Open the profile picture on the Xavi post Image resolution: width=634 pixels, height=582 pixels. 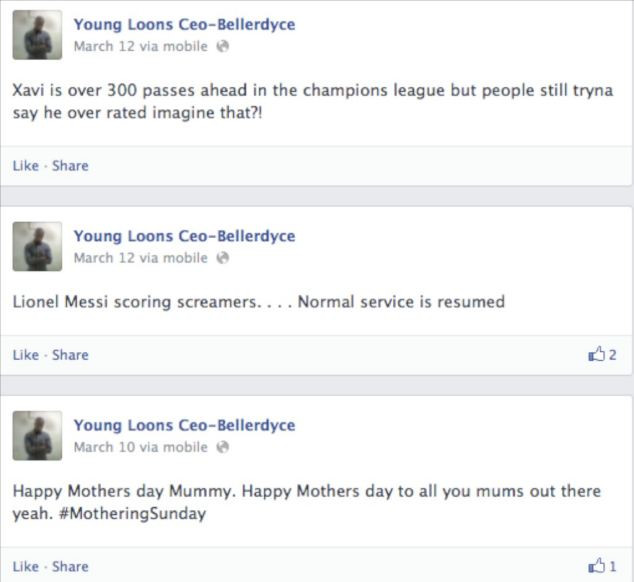(x=37, y=35)
